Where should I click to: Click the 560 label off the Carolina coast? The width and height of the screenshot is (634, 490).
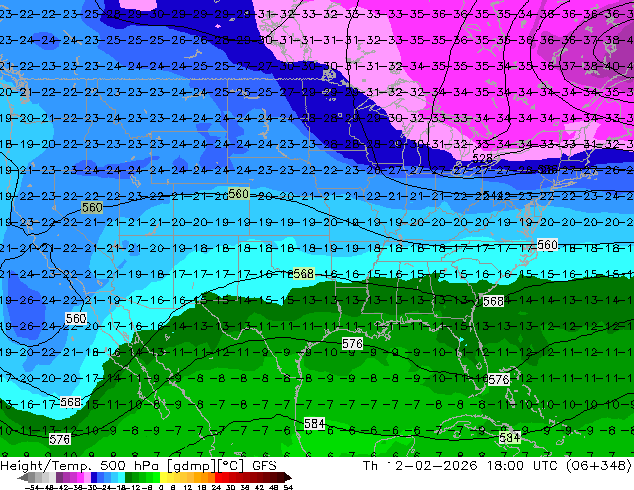tap(547, 245)
